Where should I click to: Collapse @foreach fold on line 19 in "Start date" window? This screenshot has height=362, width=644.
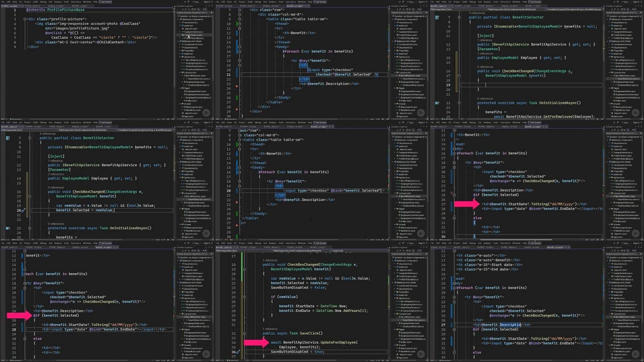[x=454, y=288]
